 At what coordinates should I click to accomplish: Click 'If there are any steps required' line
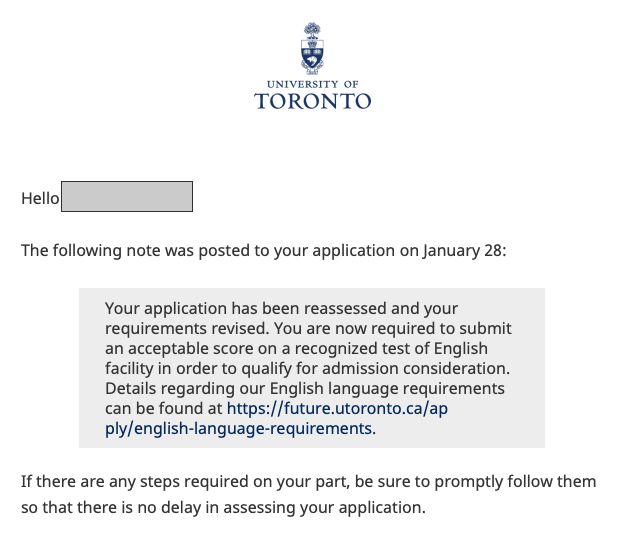coord(308,481)
